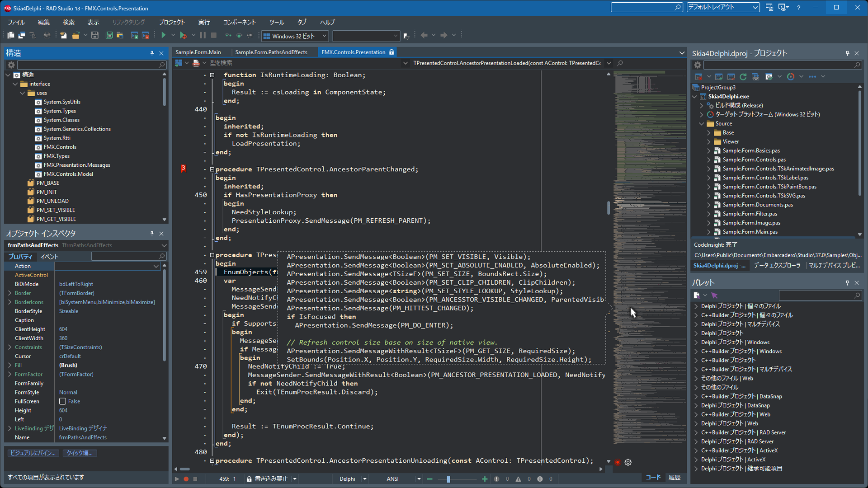Click the record macro red dot in status bar

click(186, 479)
